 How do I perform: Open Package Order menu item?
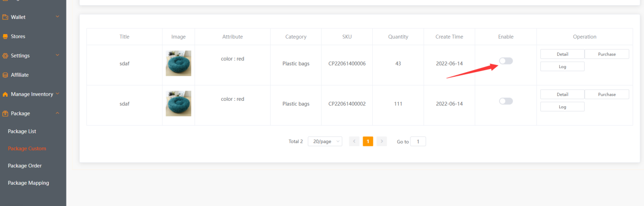tap(25, 166)
